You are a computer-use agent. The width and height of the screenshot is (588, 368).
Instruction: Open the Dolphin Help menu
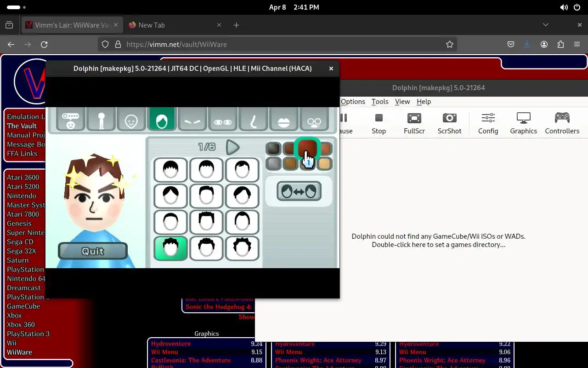tap(424, 102)
